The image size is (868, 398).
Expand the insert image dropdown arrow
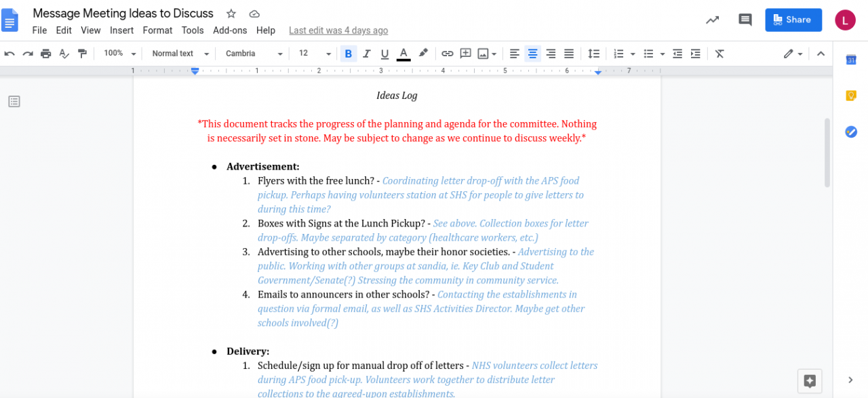tap(494, 54)
